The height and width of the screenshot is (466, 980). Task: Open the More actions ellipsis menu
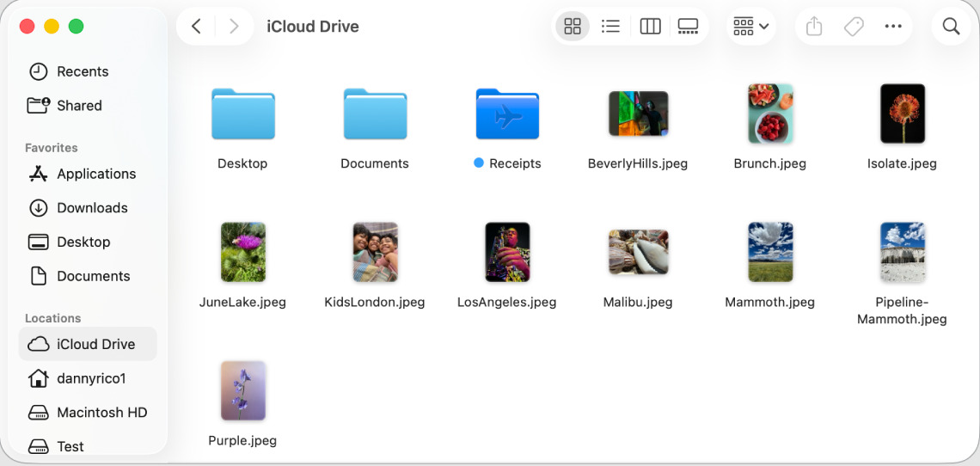click(x=892, y=27)
